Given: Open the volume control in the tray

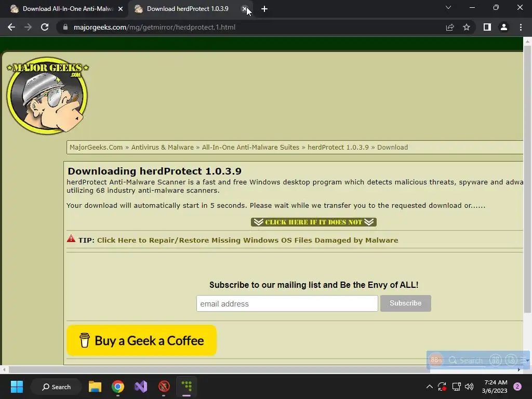Looking at the screenshot, I should pyautogui.click(x=469, y=387).
